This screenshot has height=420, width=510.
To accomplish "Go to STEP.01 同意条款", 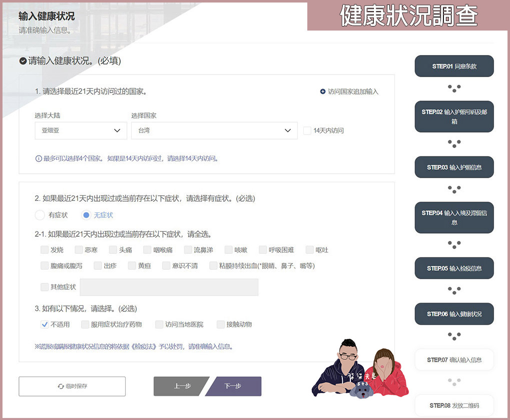I will 454,66.
